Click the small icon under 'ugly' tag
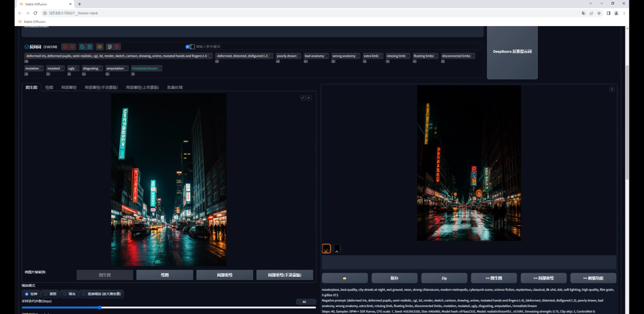Screen dimensions: 644x314 point(69,74)
